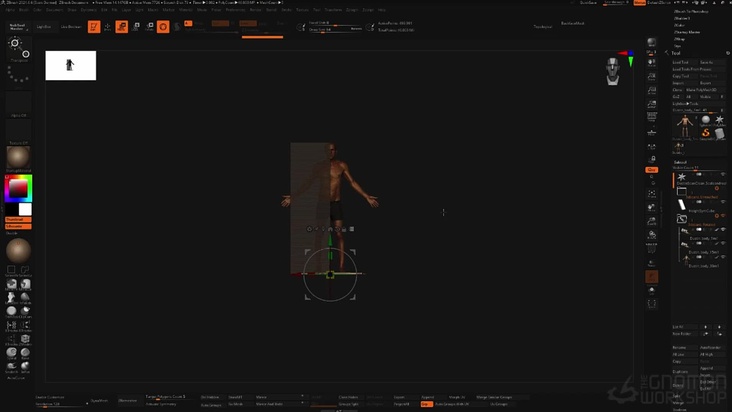The height and width of the screenshot is (412, 732).
Task: Click the white thumbnail silhouette preview
Action: 70,65
